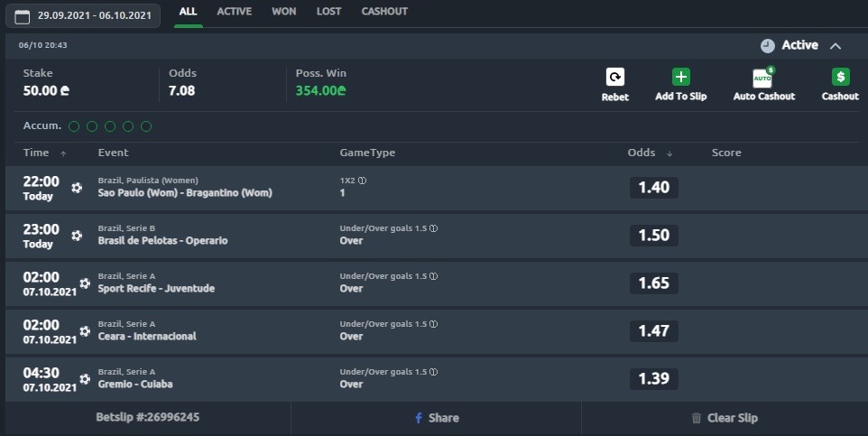Open the calendar date range picker icon
The height and width of the screenshot is (436, 868).
click(23, 16)
